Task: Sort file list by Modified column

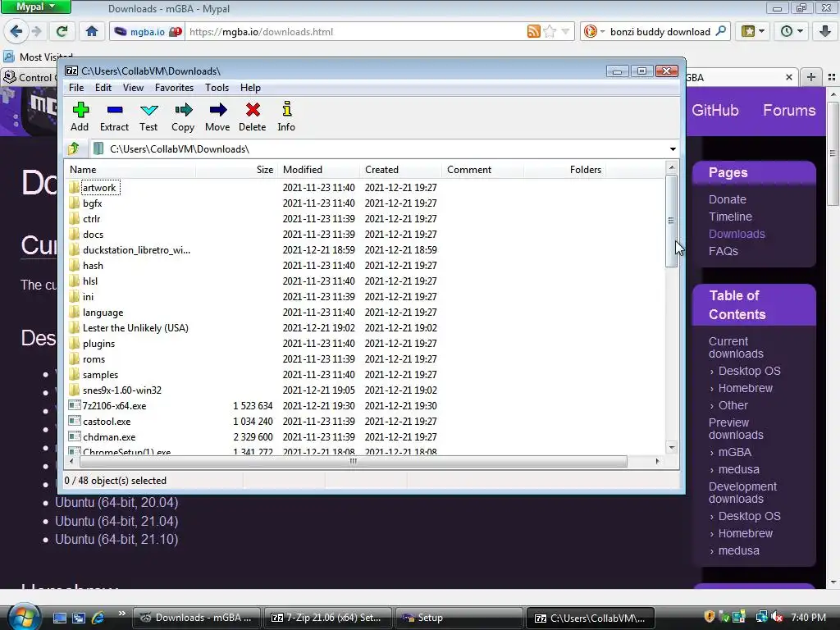Action: pos(319,169)
